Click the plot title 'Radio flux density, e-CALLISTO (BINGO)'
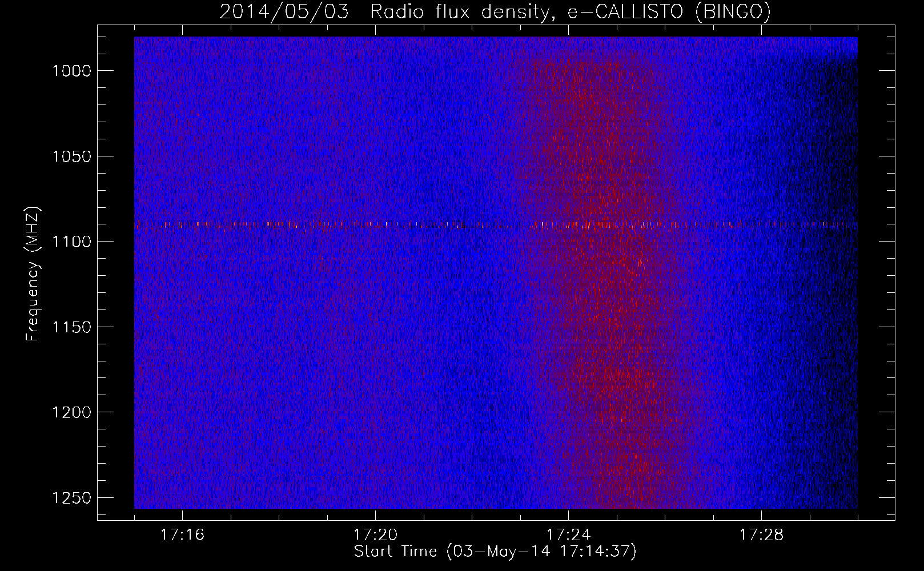 coord(570,11)
